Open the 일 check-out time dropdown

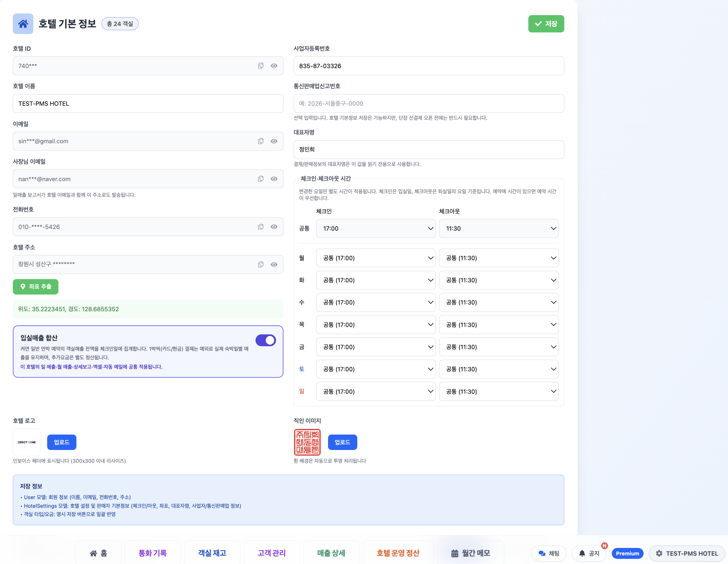tap(499, 392)
